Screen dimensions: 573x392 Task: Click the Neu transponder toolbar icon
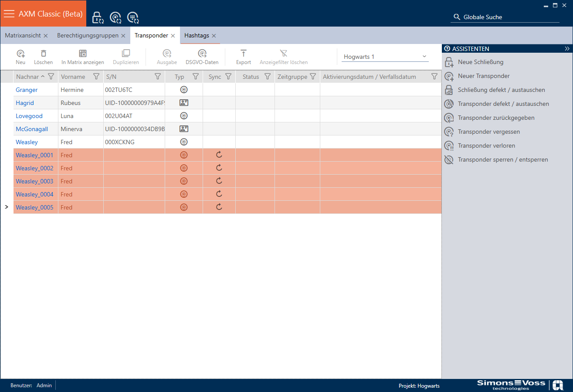click(20, 54)
